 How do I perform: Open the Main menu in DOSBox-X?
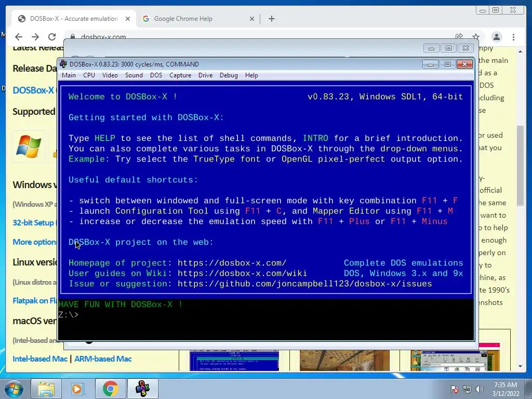pos(69,75)
